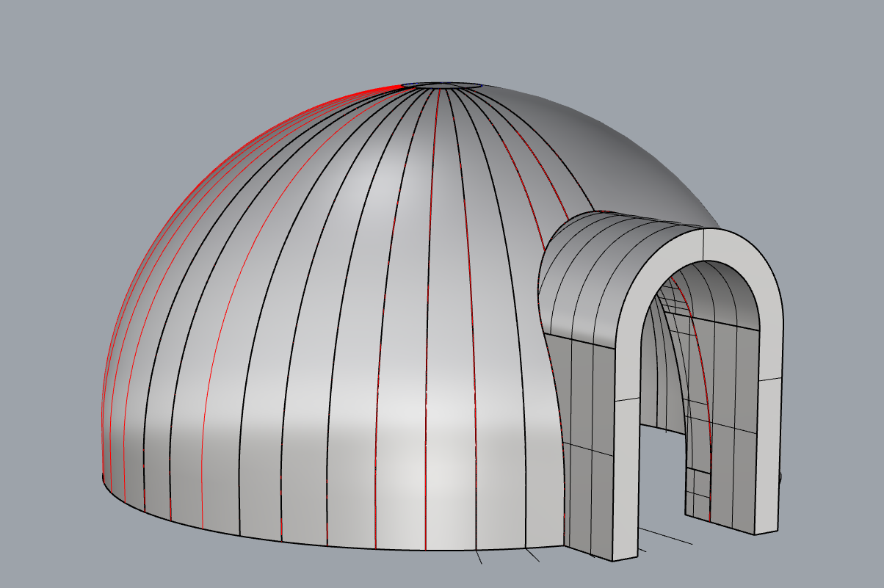The height and width of the screenshot is (588, 884).
Task: Pick the open doorway floor gap inside the arch
Action: (x=661, y=477)
